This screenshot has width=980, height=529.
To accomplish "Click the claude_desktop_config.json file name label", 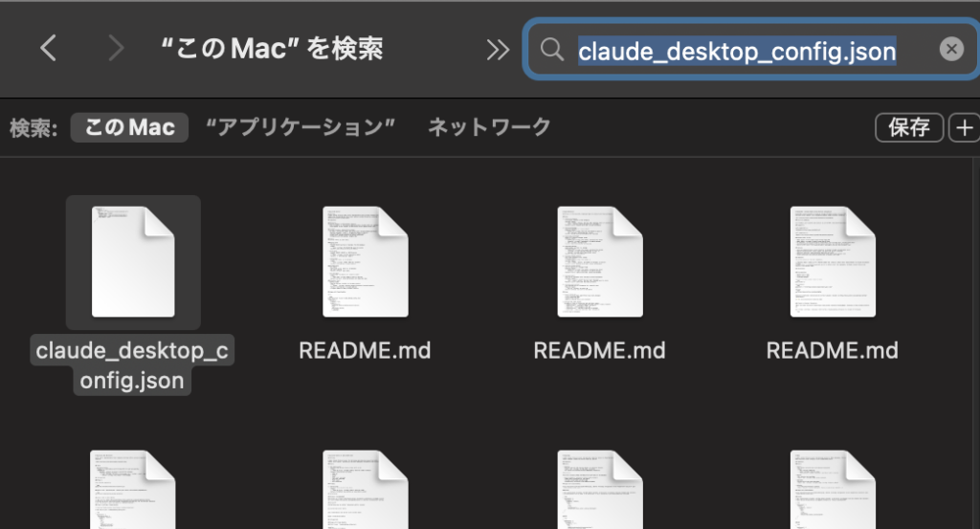I will point(132,365).
